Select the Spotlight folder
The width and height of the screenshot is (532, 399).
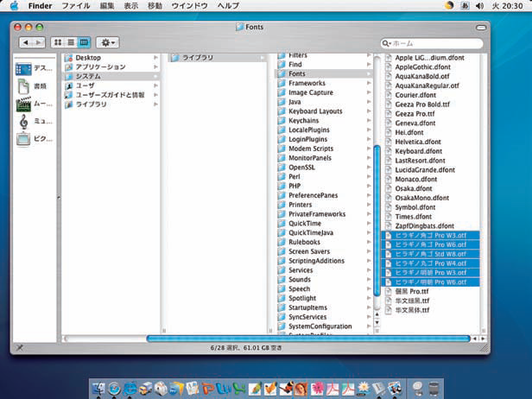coord(323,298)
